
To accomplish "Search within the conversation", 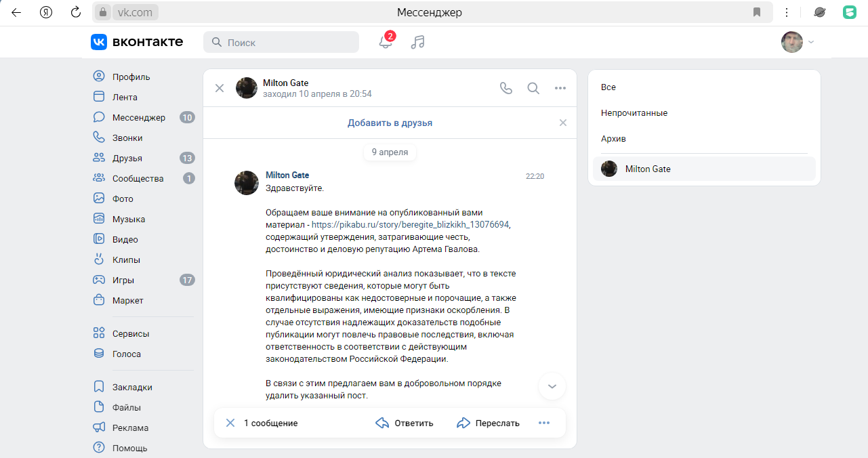I will pos(533,88).
